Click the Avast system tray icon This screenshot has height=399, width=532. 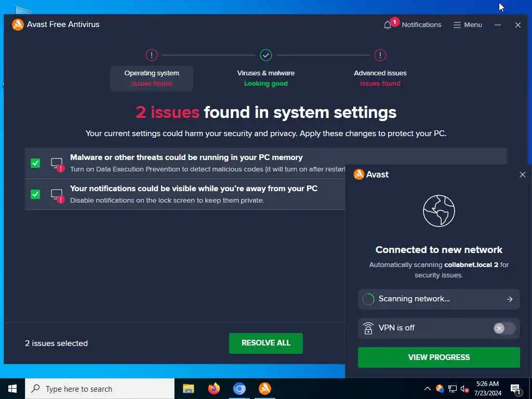coord(440,389)
